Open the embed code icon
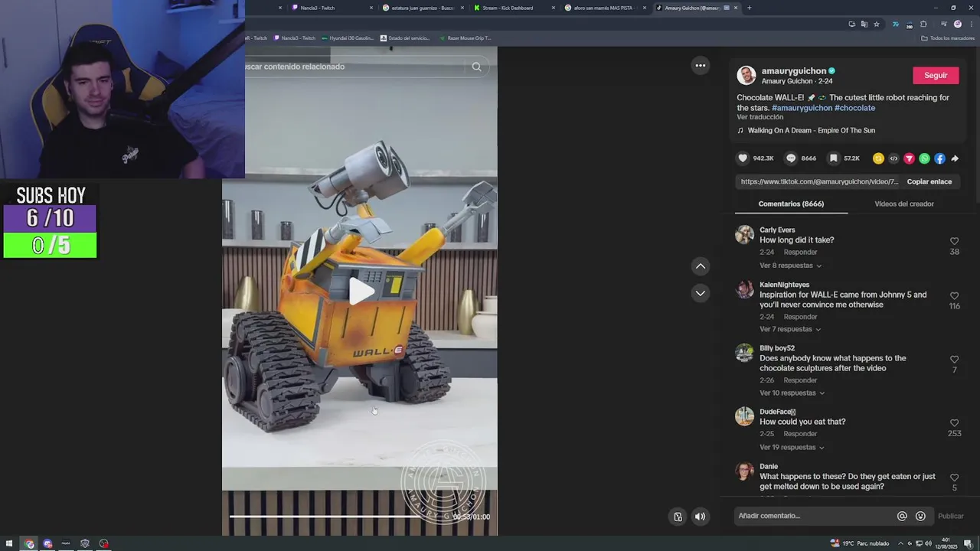 pyautogui.click(x=893, y=158)
